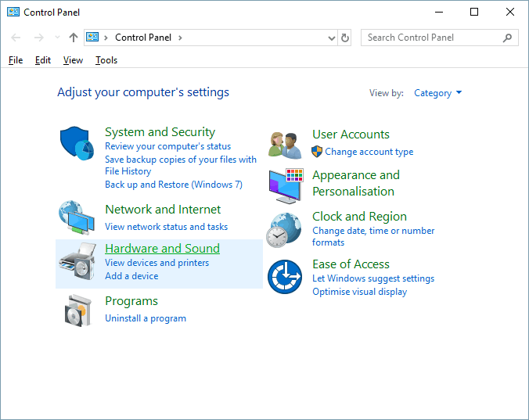Click View network status and tasks
The width and height of the screenshot is (529, 420).
coord(167,227)
